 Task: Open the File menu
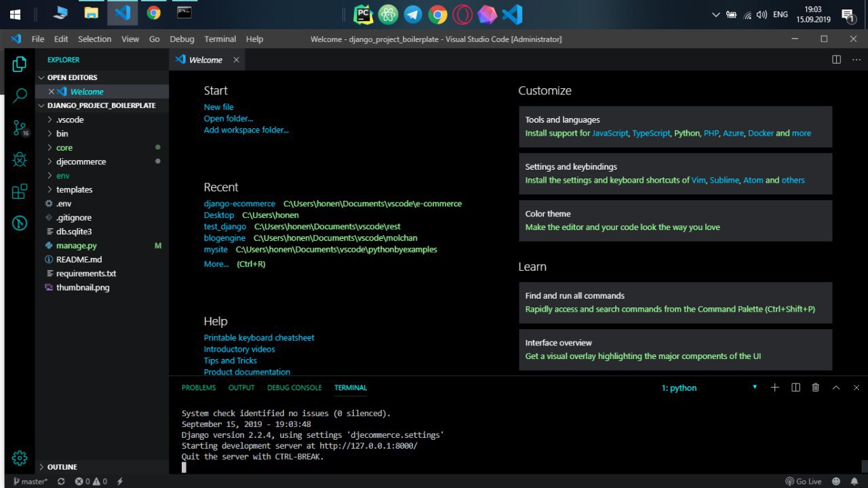38,39
